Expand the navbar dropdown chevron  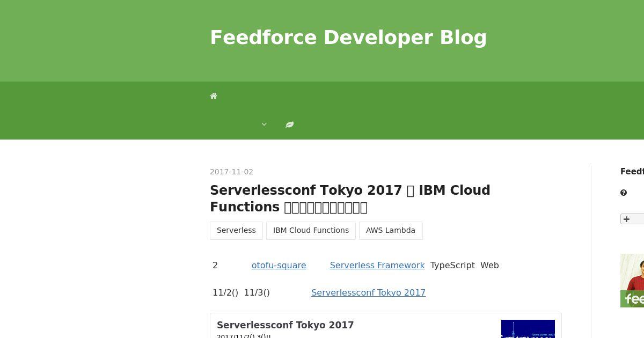pyautogui.click(x=264, y=124)
